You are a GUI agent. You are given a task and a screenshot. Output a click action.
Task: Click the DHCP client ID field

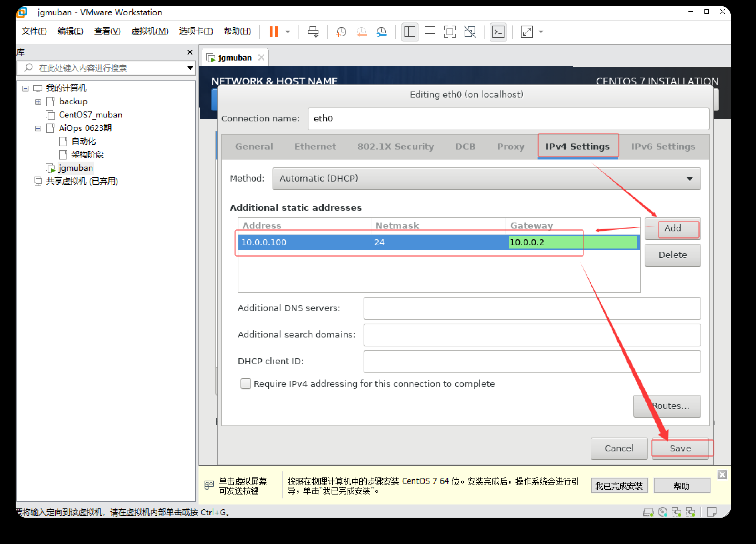tap(532, 361)
